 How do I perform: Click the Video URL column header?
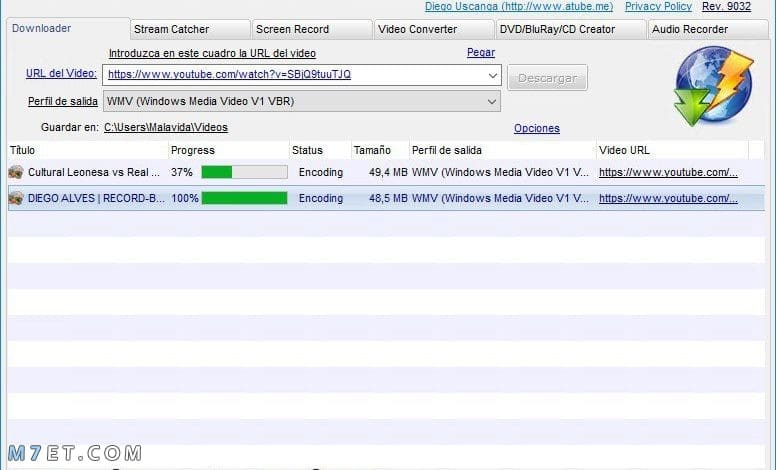(673, 150)
